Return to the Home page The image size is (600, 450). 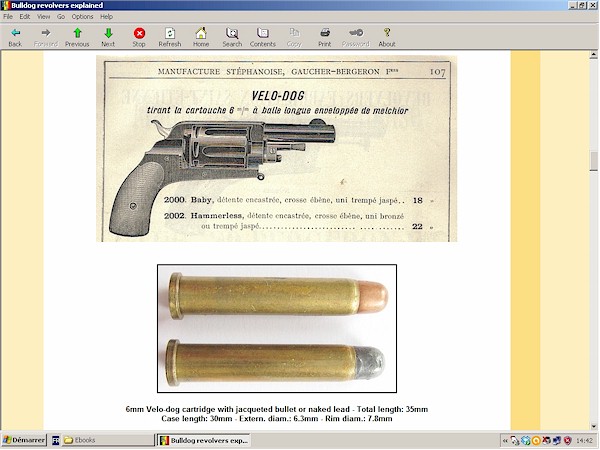201,37
